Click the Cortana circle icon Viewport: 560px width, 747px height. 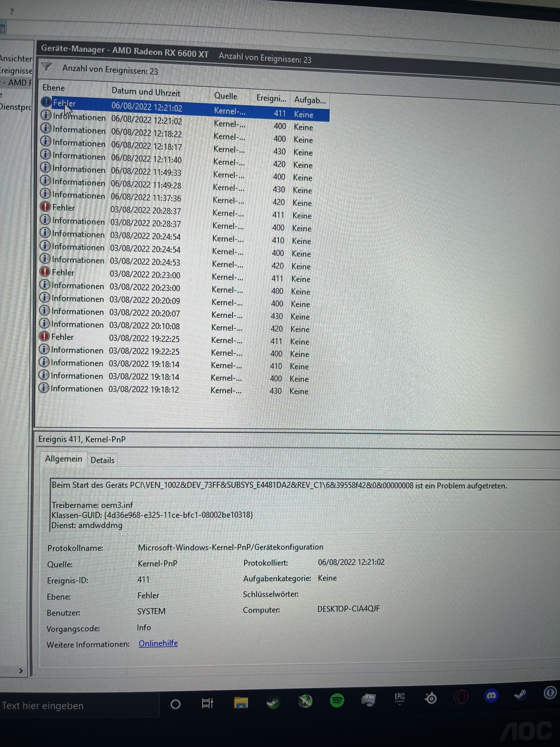[x=176, y=704]
